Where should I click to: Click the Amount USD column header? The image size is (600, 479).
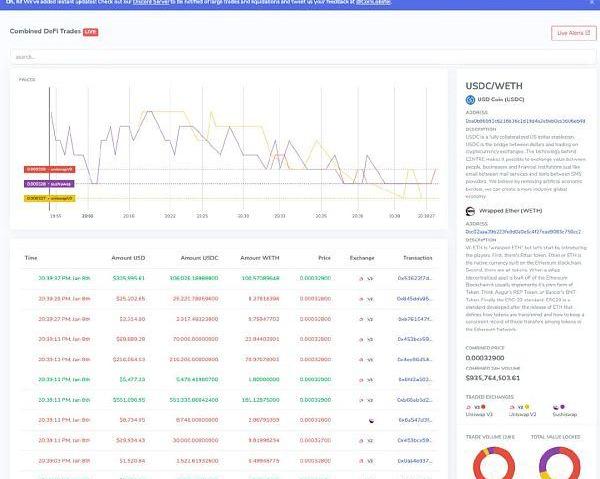click(x=128, y=258)
